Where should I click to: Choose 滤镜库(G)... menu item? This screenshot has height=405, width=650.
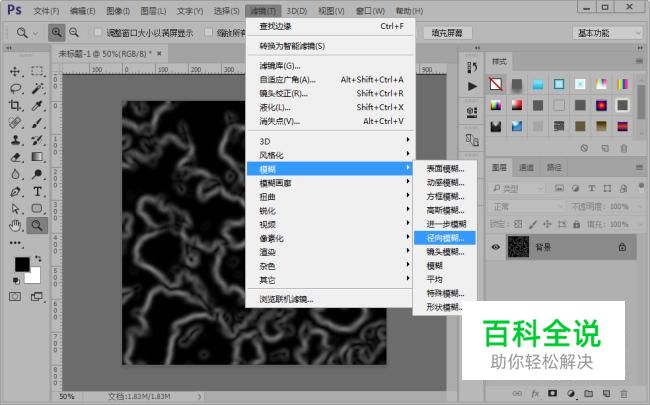330,65
